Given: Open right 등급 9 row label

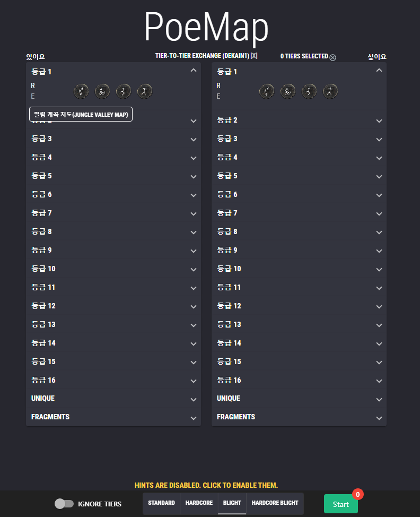Looking at the screenshot, I should click(x=227, y=250).
